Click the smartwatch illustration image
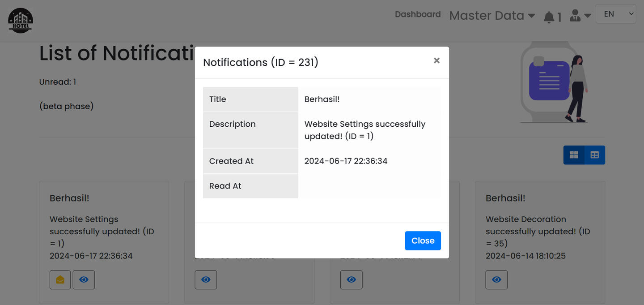644x305 pixels. pos(554,82)
